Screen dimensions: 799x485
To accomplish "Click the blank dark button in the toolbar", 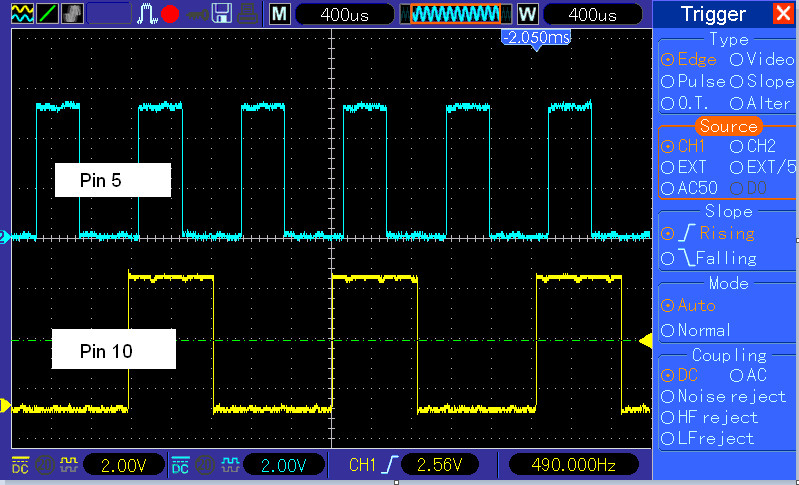I will pyautogui.click(x=109, y=14).
